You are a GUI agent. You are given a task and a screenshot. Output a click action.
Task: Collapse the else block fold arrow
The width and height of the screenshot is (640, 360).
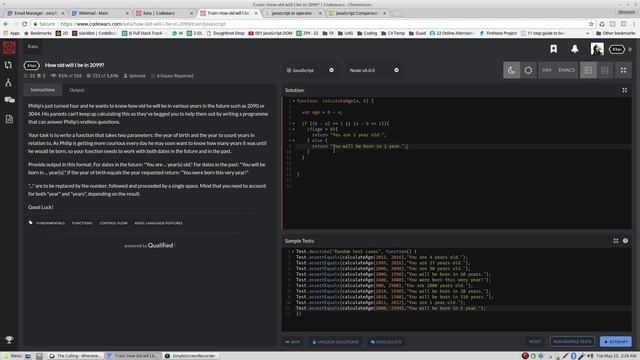(293, 140)
